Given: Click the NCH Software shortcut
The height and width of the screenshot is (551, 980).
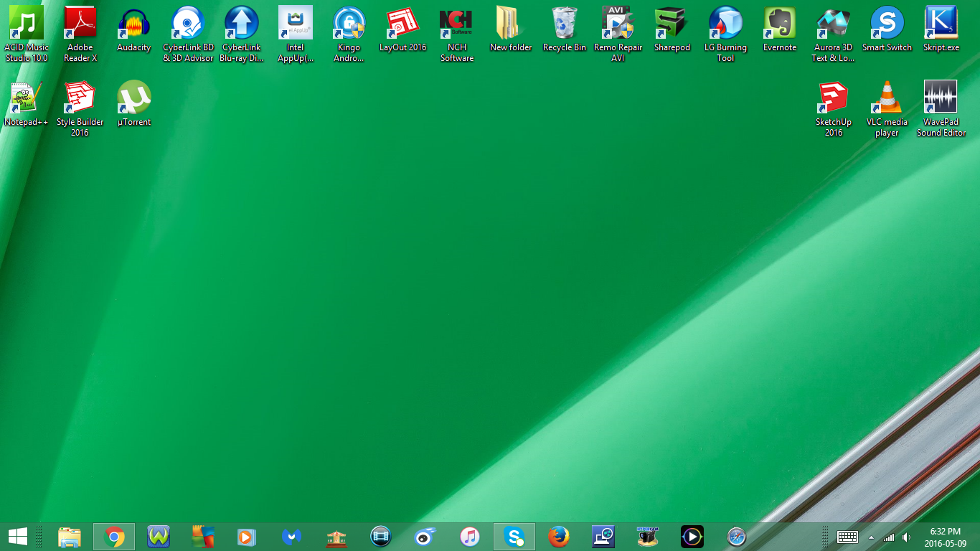Looking at the screenshot, I should click(457, 23).
